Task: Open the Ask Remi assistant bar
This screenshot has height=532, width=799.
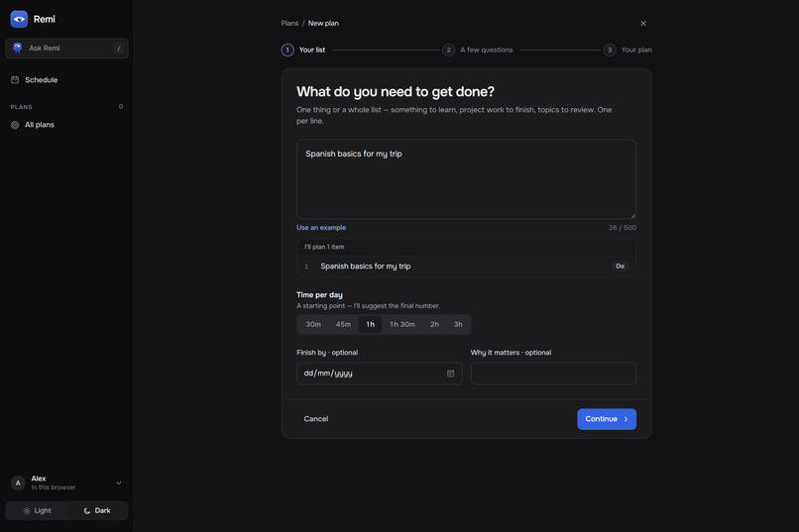Action: tap(66, 49)
